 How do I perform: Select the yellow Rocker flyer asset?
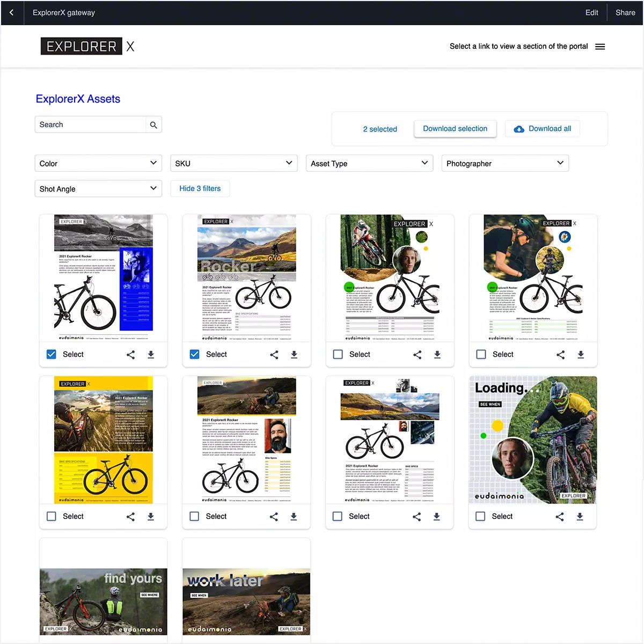51,516
